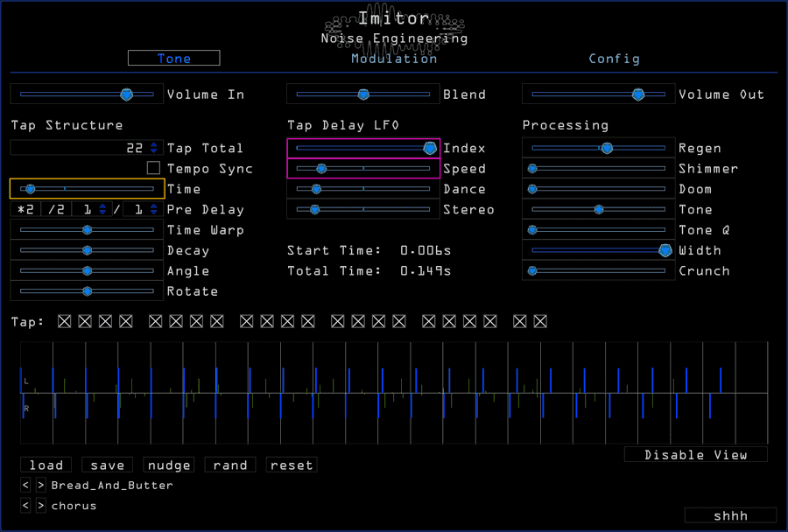Click the Volume In slider handle
This screenshot has width=788, height=532.
point(127,94)
